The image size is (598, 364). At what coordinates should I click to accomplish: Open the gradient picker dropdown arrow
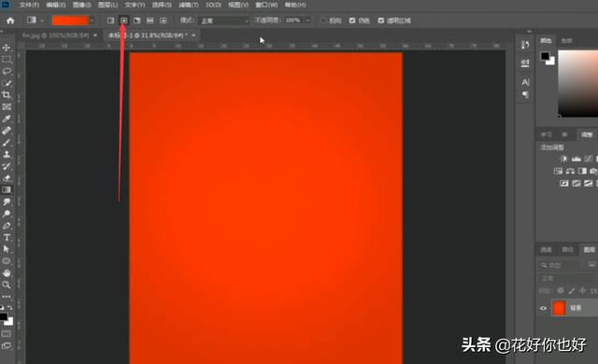92,21
